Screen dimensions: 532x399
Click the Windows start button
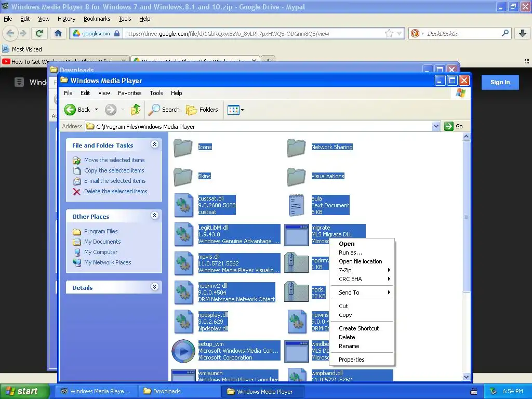point(25,391)
